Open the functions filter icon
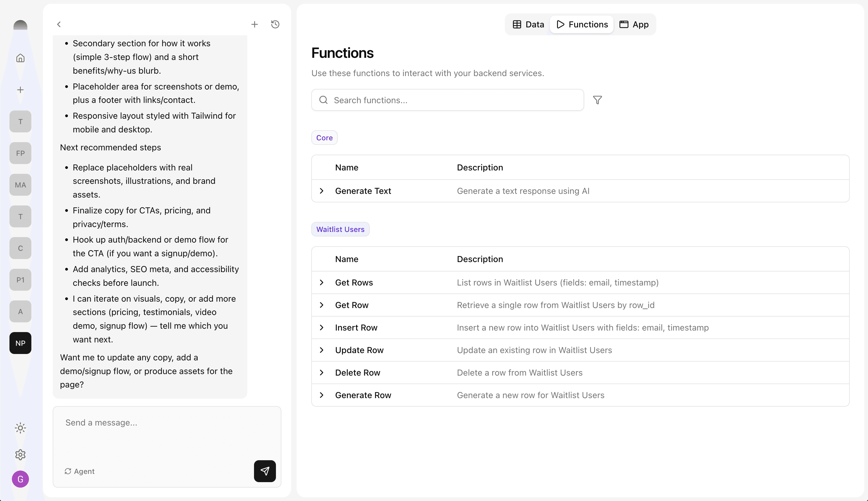The width and height of the screenshot is (868, 501). pyautogui.click(x=597, y=100)
